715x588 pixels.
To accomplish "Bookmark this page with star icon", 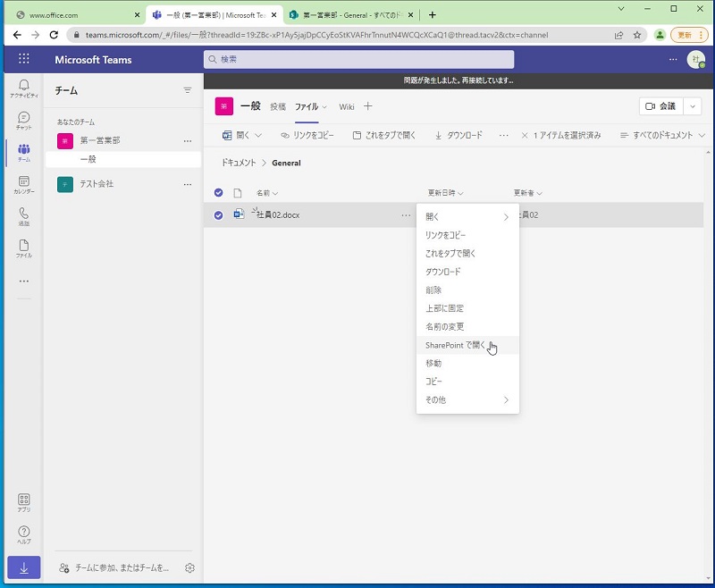I will pos(637,35).
